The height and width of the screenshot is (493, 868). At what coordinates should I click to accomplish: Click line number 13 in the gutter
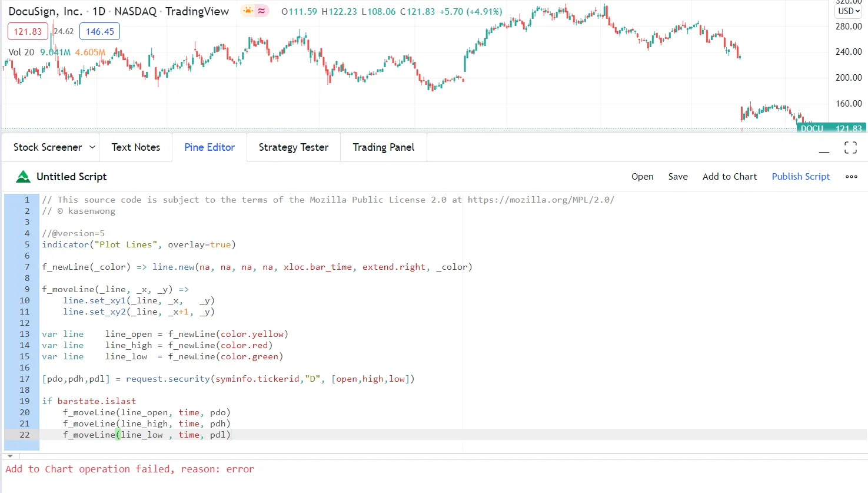(x=24, y=335)
